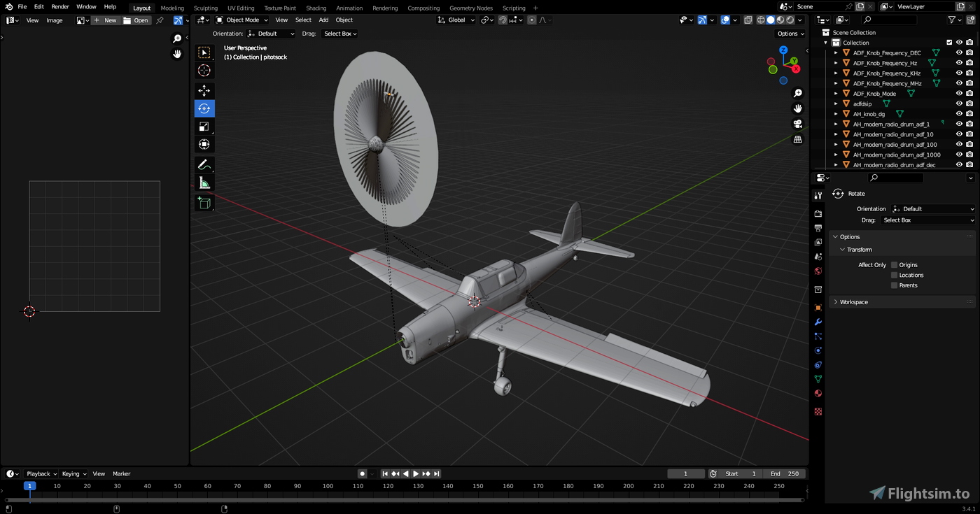Expand ADF_Knob_Frequency_Hz tree row
980x514 pixels.
tap(835, 63)
